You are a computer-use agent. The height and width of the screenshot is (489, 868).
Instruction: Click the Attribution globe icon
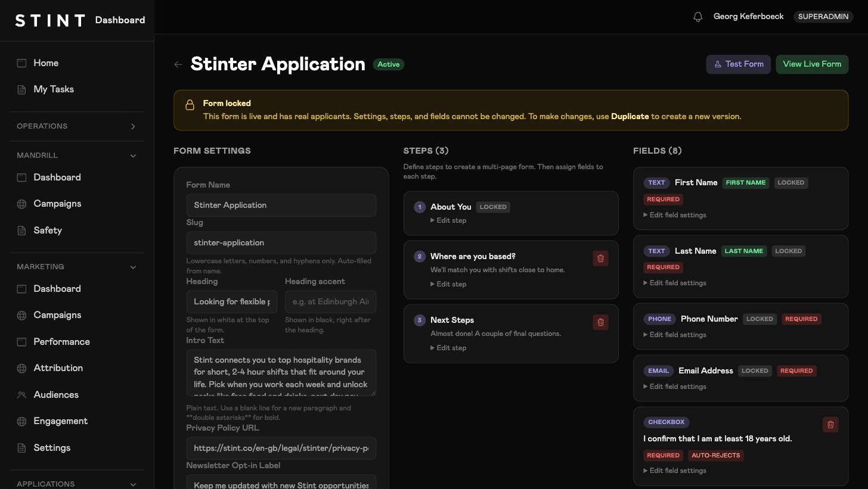click(21, 368)
